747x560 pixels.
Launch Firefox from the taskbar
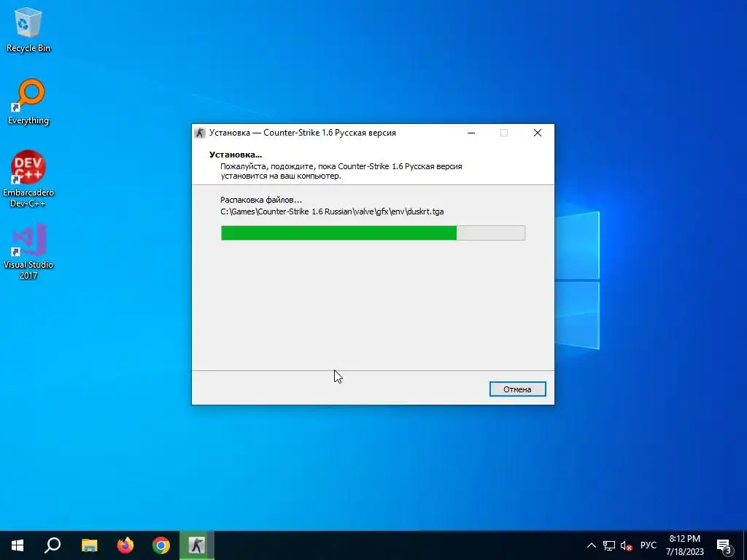[x=125, y=545]
